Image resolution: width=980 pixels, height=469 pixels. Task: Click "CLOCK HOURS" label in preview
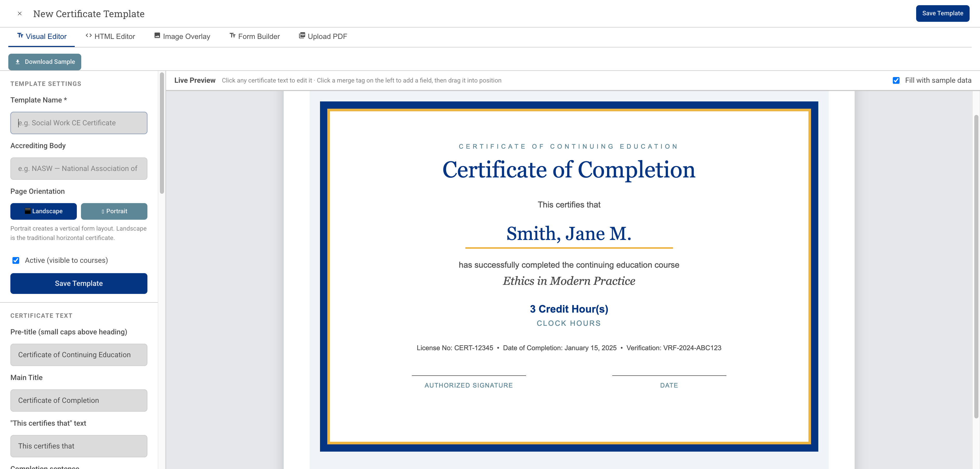pyautogui.click(x=569, y=323)
